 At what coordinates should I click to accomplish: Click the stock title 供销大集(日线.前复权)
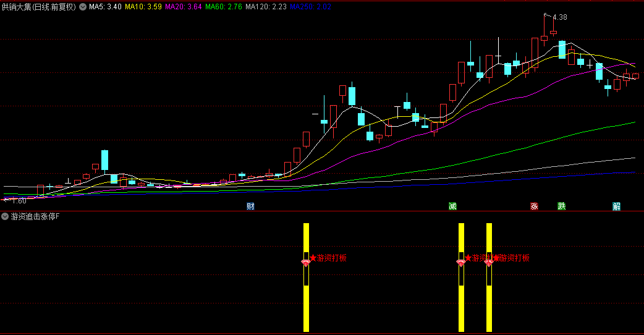(x=39, y=7)
